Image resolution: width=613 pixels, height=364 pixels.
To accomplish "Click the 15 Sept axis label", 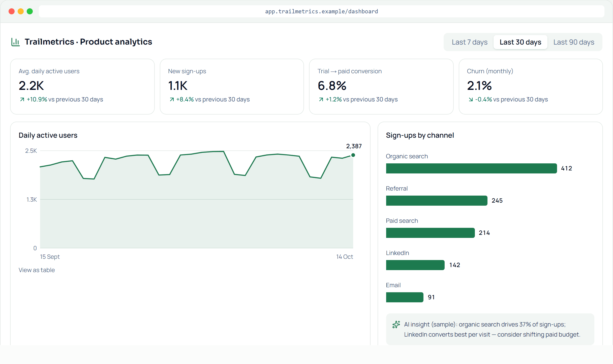I will (x=50, y=257).
